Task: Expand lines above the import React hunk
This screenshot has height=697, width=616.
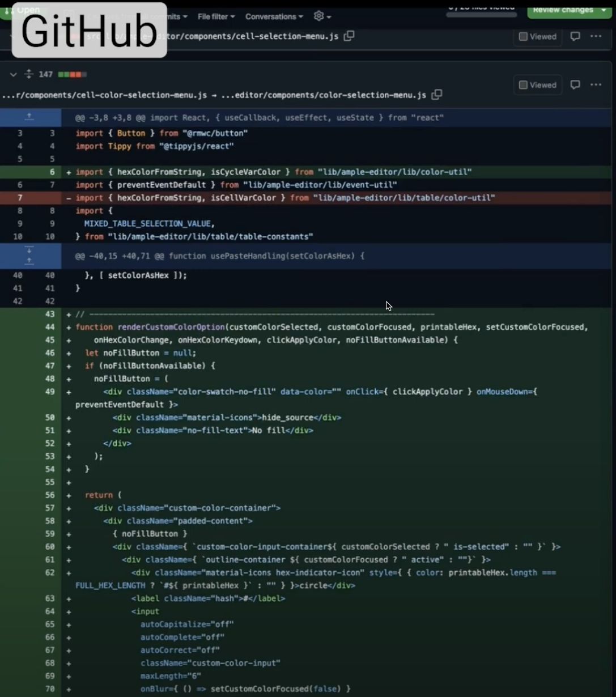Action: point(30,117)
